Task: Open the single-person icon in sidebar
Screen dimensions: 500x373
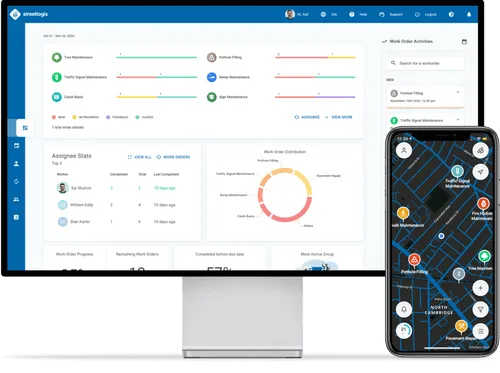Action: (16, 164)
